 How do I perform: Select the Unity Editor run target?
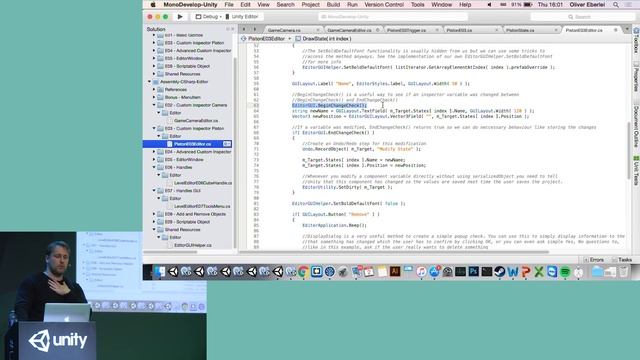(x=242, y=17)
